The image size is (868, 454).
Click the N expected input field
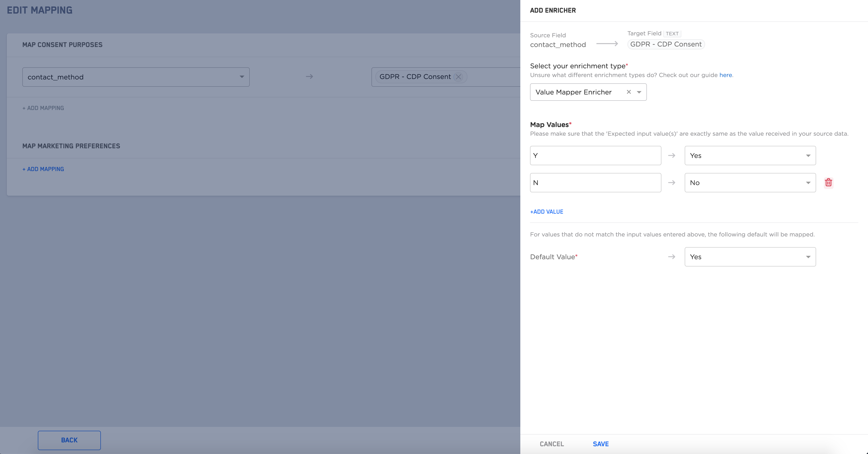(595, 182)
